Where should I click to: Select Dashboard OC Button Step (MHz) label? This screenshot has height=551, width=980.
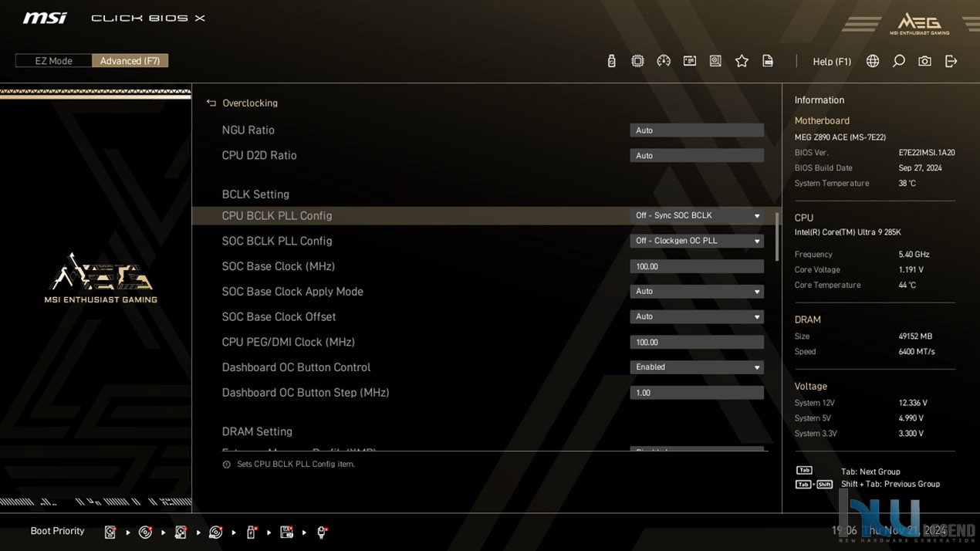306,393
